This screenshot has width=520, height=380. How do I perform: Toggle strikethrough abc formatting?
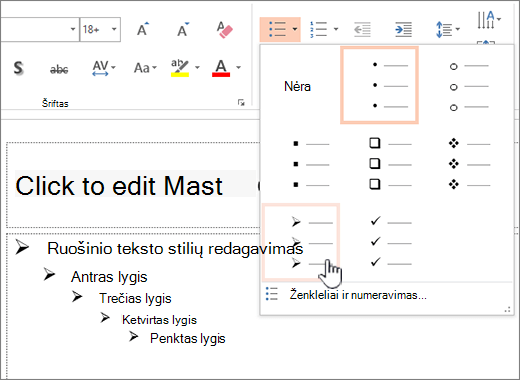[59, 69]
